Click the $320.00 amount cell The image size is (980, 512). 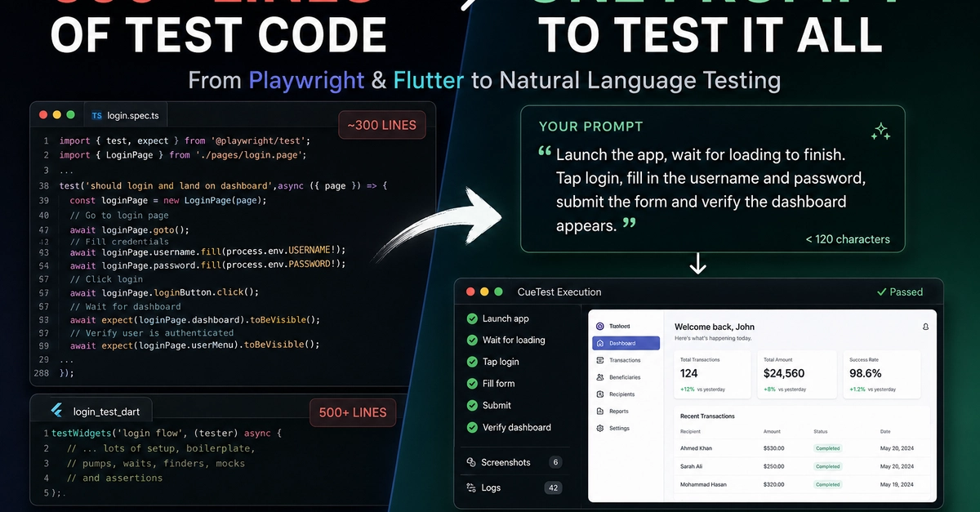773,484
